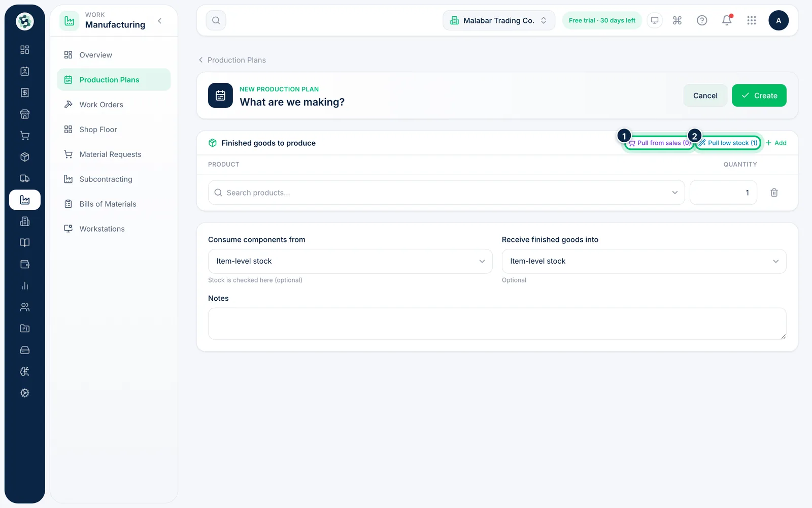812x508 pixels.
Task: Open the apps grid launcher icon
Action: coord(752,20)
